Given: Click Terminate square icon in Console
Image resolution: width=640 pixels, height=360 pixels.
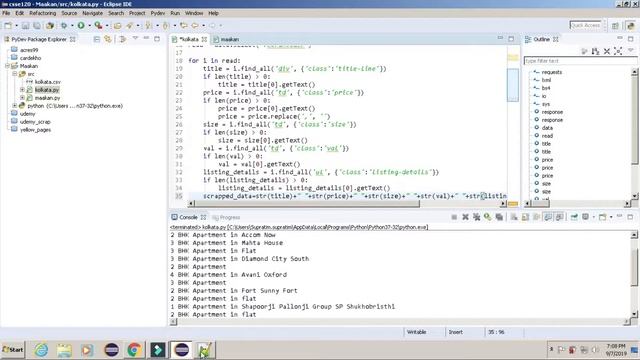Looking at the screenshot, I should [x=454, y=217].
